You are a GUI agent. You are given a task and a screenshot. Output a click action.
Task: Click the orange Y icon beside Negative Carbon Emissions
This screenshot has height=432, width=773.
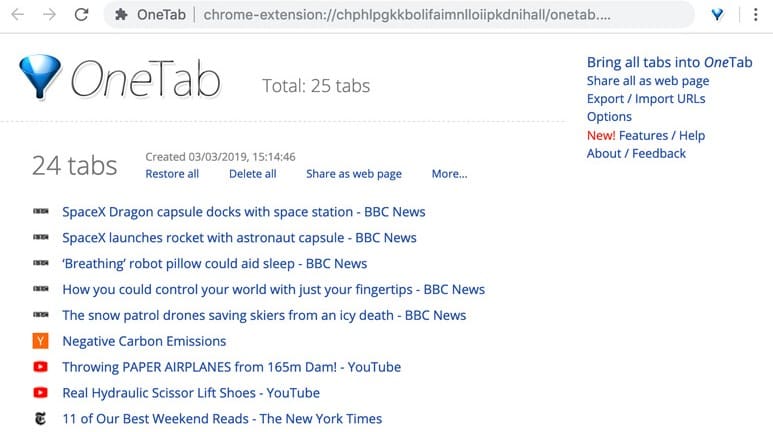point(40,341)
